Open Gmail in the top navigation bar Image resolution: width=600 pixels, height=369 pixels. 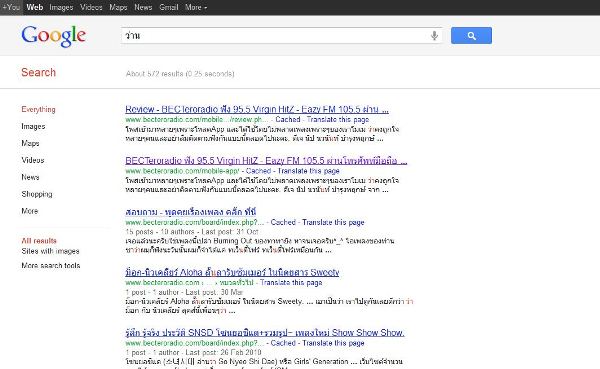[x=169, y=7]
